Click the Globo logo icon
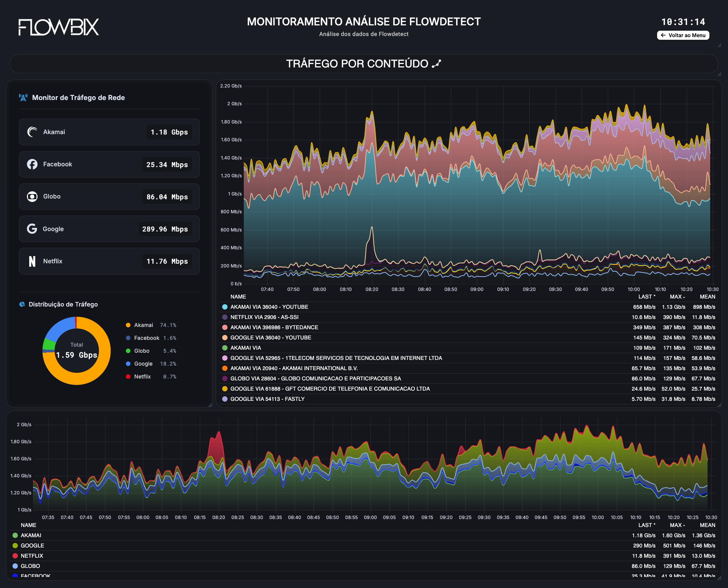This screenshot has height=588, width=728. click(32, 197)
